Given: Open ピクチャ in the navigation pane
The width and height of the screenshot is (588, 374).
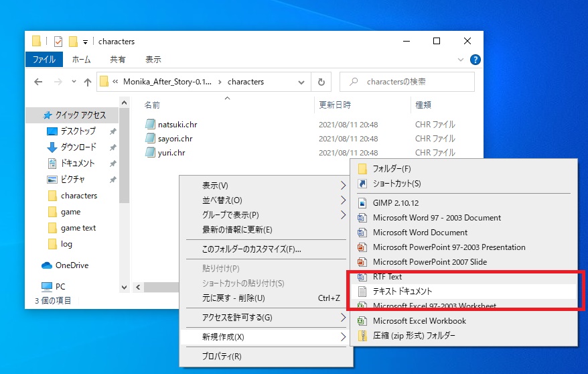Looking at the screenshot, I should [x=73, y=180].
